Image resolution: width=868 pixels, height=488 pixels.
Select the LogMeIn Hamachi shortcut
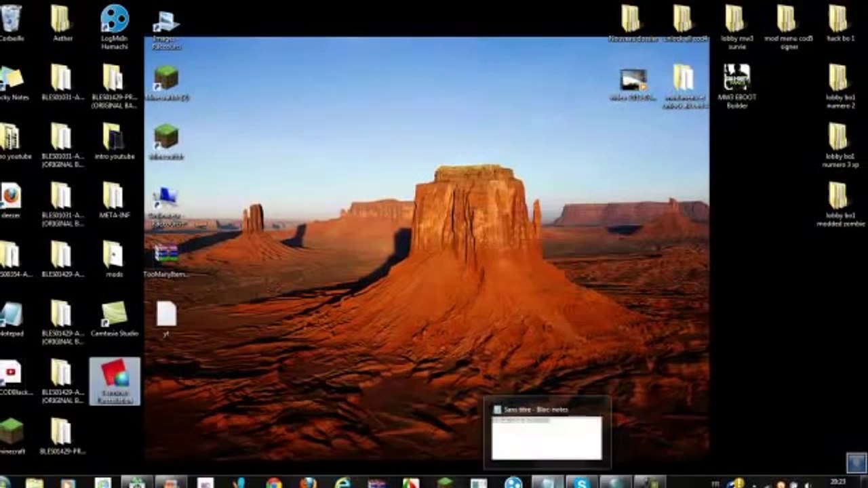click(114, 26)
